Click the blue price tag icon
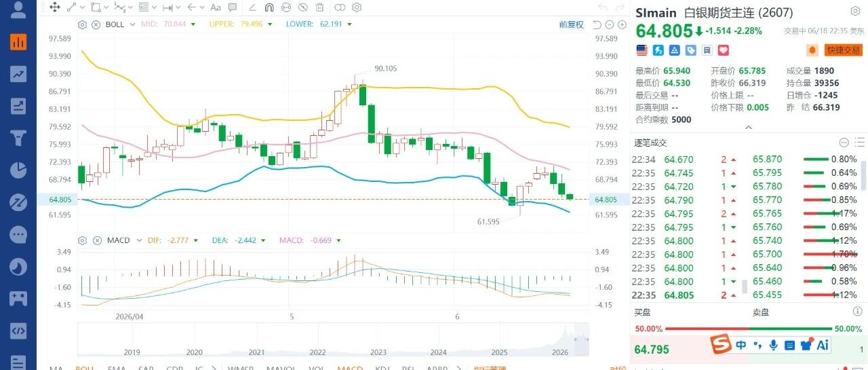 [691, 50]
